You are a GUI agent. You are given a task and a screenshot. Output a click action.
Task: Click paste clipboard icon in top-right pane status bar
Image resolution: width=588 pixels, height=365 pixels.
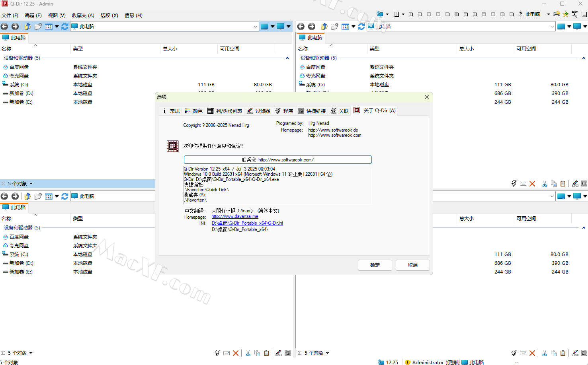click(x=563, y=184)
